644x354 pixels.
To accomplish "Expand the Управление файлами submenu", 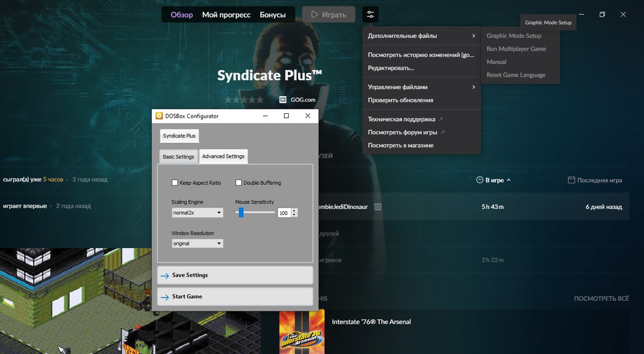I will click(x=421, y=87).
